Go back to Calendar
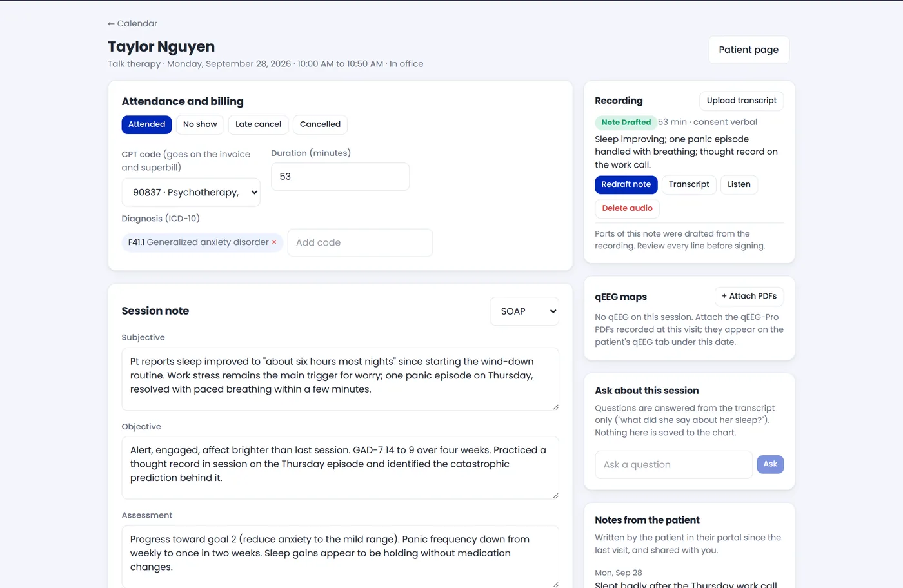 click(132, 23)
